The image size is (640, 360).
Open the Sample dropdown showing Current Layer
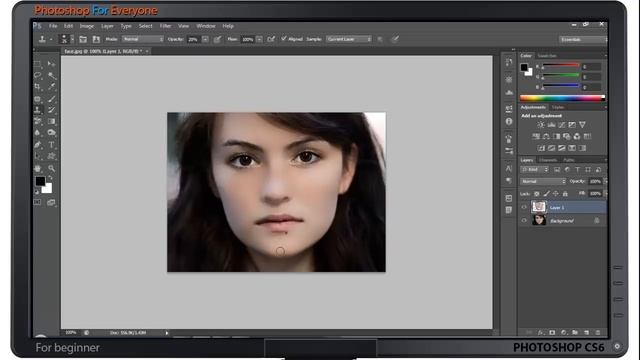coord(349,39)
